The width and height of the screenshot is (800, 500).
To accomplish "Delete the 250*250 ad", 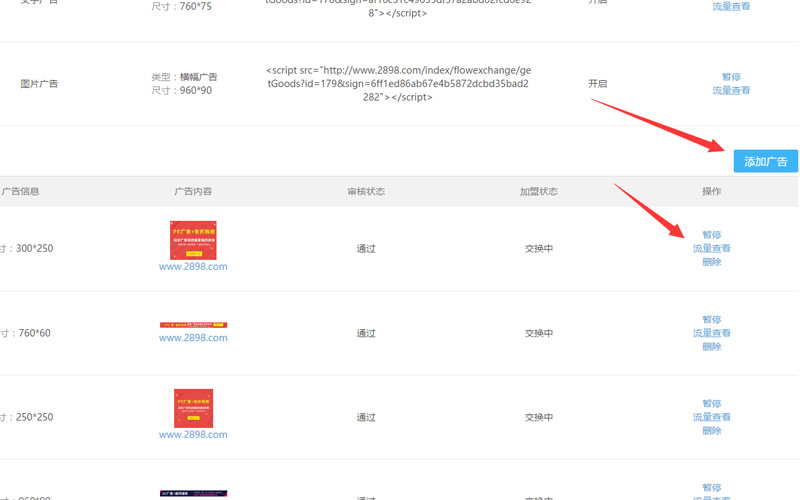I will click(711, 430).
